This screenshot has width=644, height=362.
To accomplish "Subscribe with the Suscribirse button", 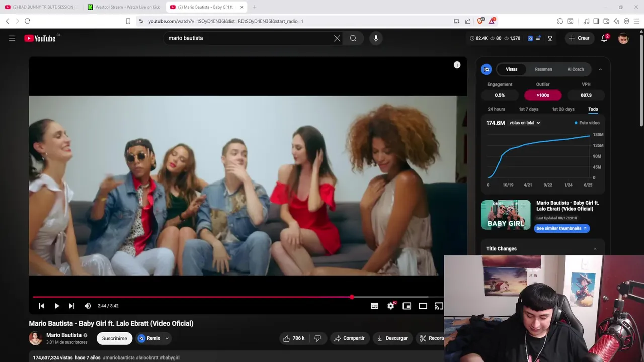I will tap(114, 338).
